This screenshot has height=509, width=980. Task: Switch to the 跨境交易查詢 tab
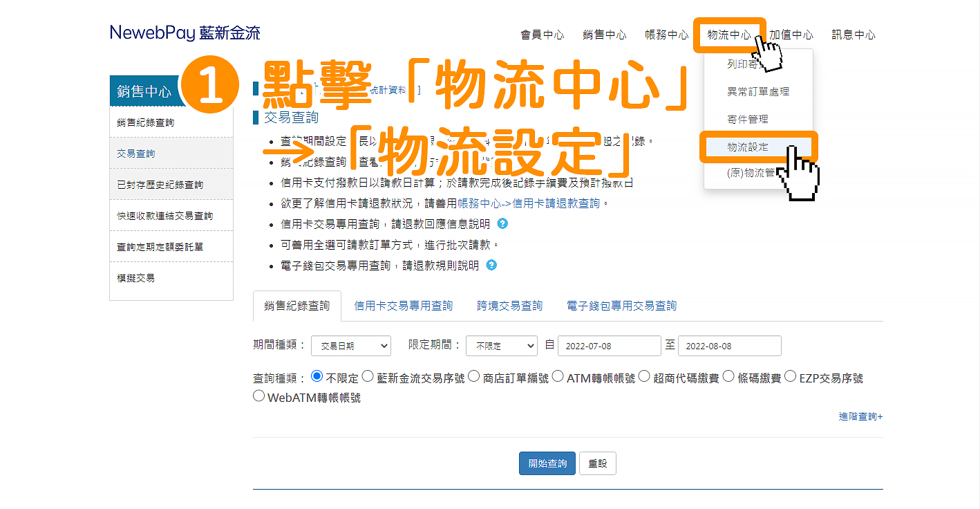[x=509, y=305]
